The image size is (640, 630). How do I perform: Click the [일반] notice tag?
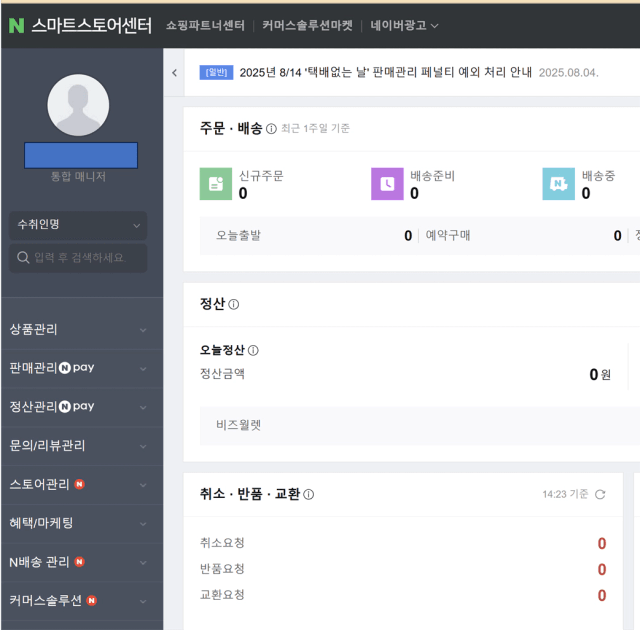click(x=216, y=73)
